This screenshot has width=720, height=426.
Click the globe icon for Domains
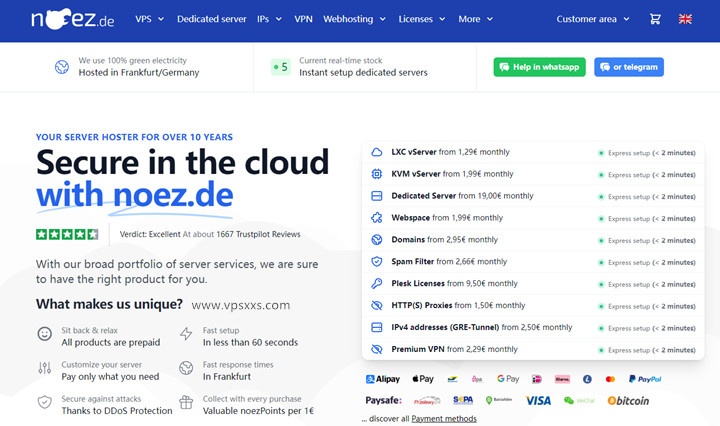coord(377,240)
